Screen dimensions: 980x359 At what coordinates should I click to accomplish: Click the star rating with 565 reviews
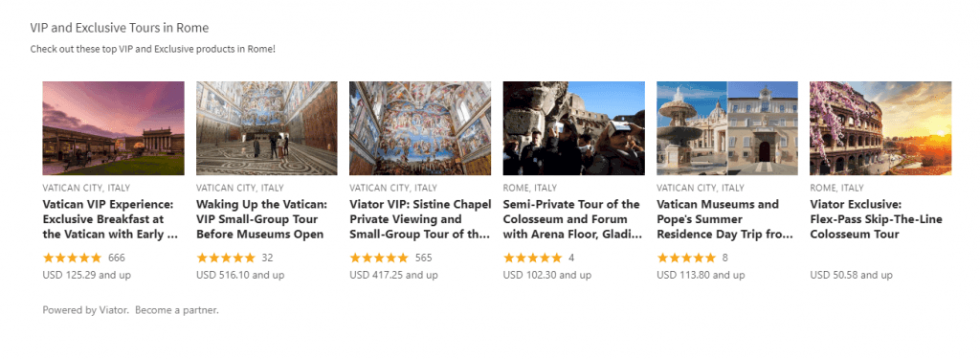click(379, 258)
